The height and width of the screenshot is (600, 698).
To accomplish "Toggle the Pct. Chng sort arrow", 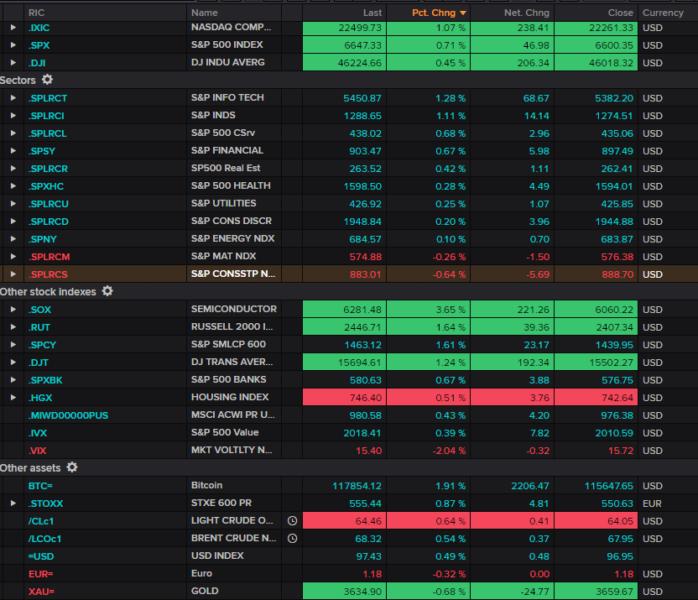I will click(463, 13).
